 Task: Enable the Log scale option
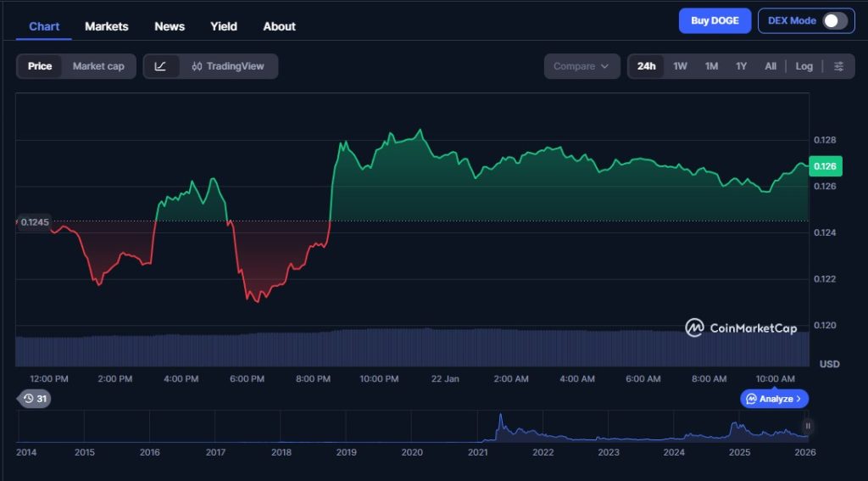pyautogui.click(x=804, y=66)
